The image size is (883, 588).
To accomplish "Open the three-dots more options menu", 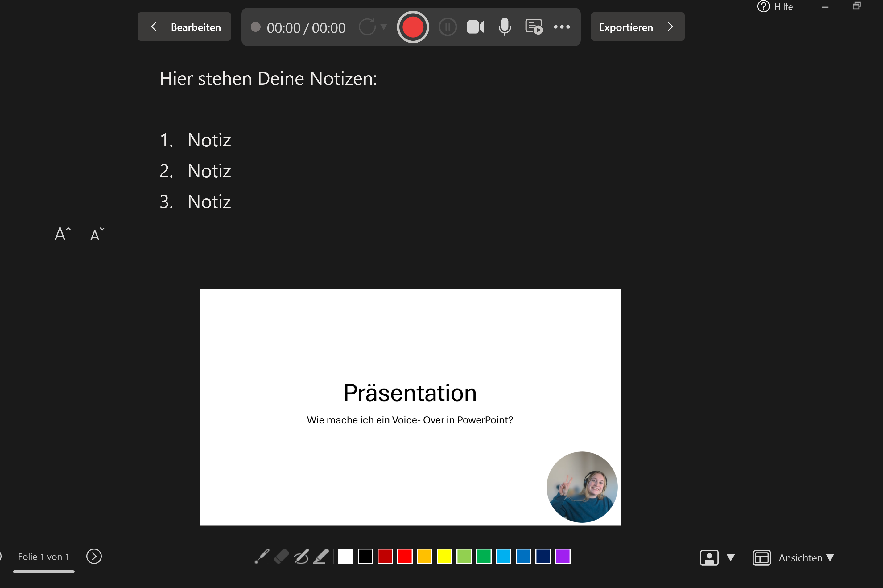I will click(562, 27).
